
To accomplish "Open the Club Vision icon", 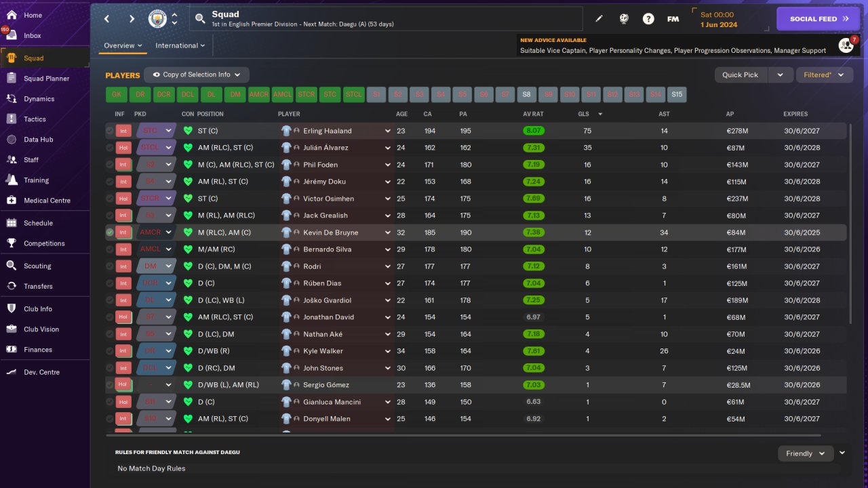I will pos(12,329).
